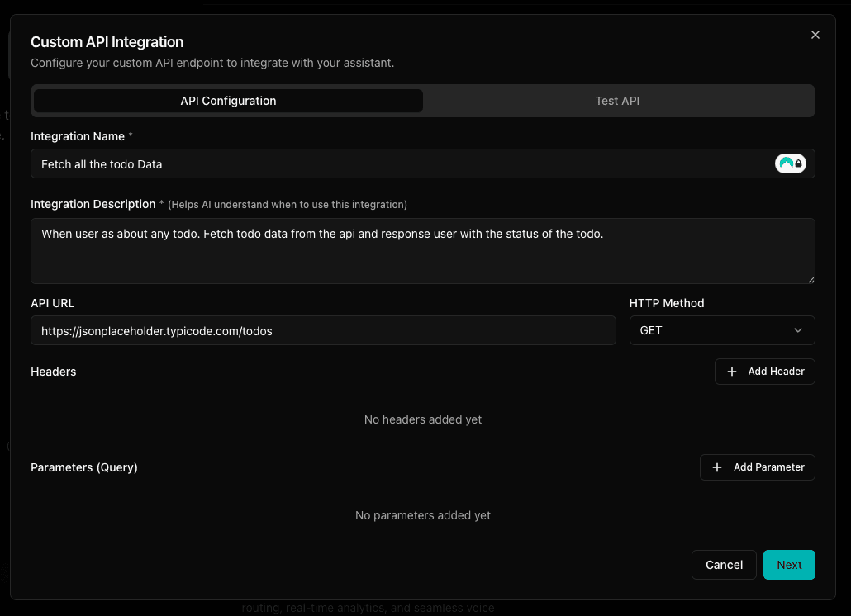851x616 pixels.
Task: Cancel the custom API integration setup
Action: tap(724, 565)
